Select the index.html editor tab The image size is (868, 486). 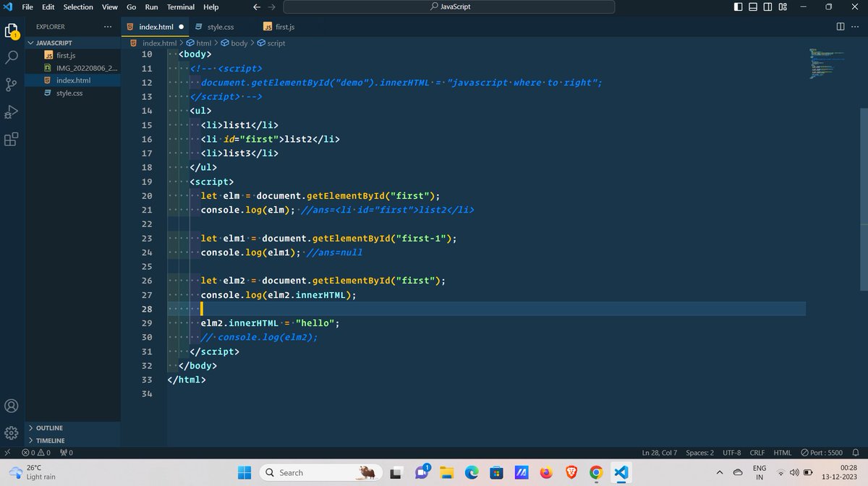(156, 27)
